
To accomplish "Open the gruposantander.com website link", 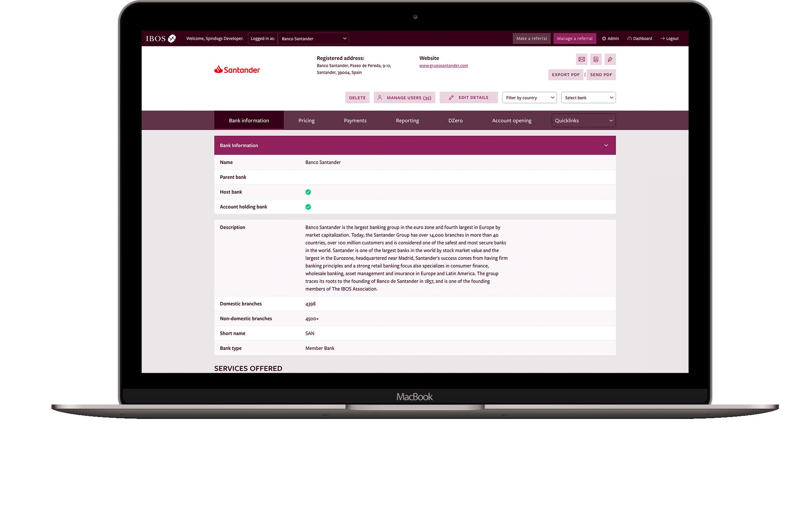I will point(444,65).
